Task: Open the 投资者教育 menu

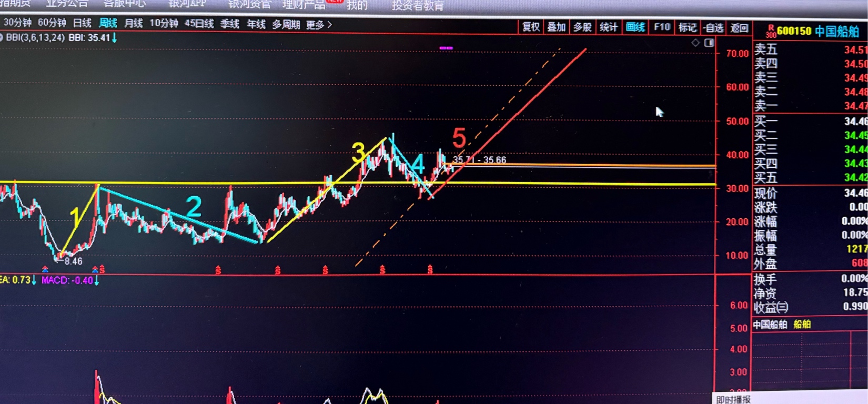Action: coord(418,6)
